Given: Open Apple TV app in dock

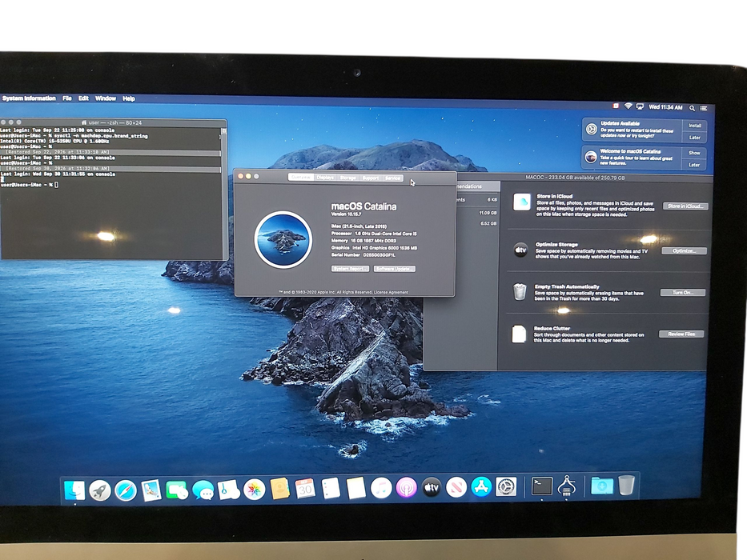Looking at the screenshot, I should click(x=431, y=488).
